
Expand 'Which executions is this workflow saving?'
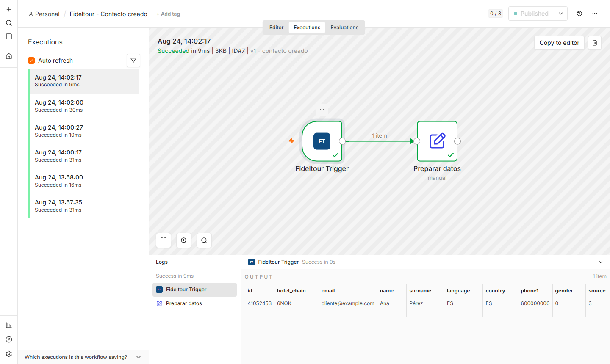coord(83,357)
